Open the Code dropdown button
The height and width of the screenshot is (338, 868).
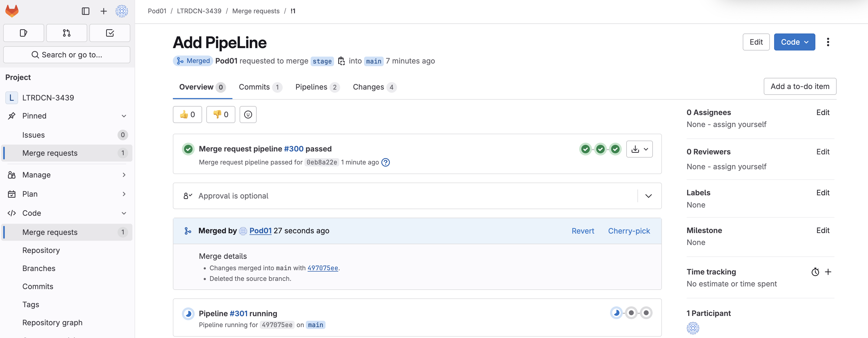point(794,42)
